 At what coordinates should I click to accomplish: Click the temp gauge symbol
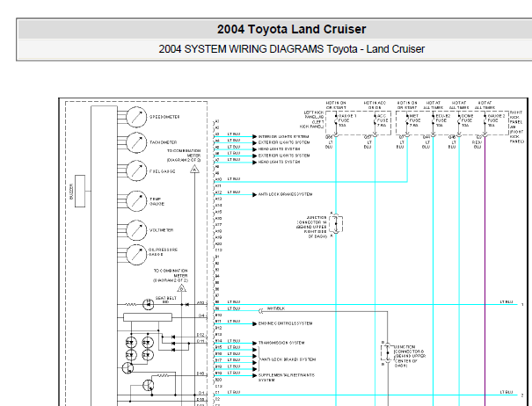[x=136, y=201]
